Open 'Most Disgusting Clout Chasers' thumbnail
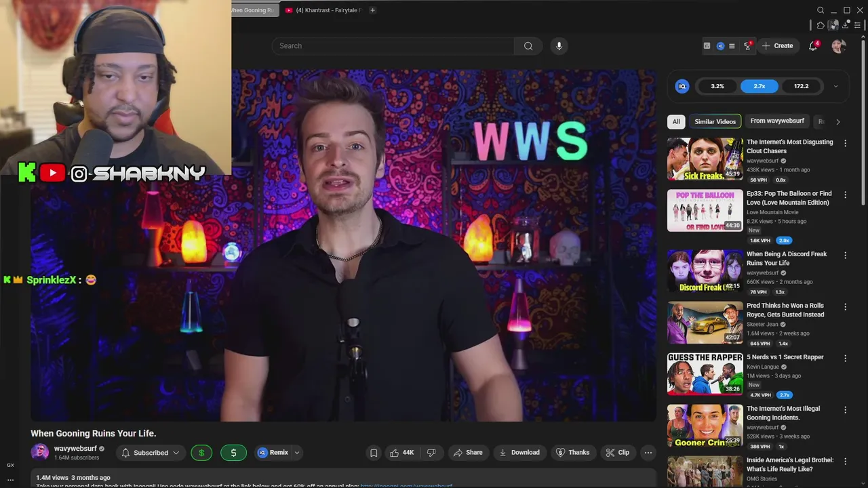Image resolution: width=868 pixels, height=488 pixels. (x=705, y=159)
